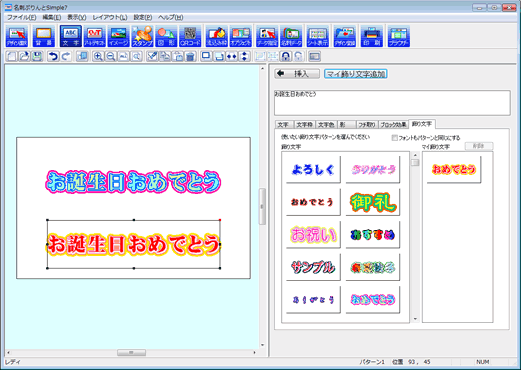Screen dimensions: 521x370
Task: Select the 御礼 decorative text pattern
Action: [x=373, y=202]
